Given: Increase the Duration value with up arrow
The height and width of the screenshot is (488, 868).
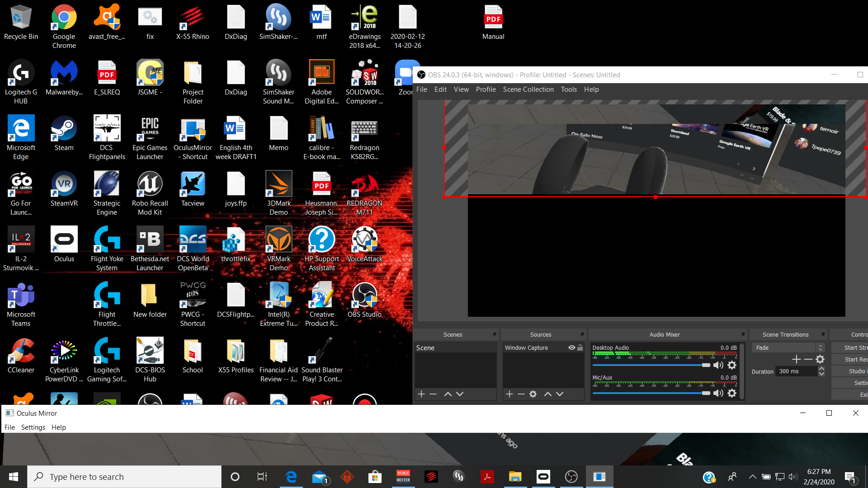Looking at the screenshot, I should [821, 369].
